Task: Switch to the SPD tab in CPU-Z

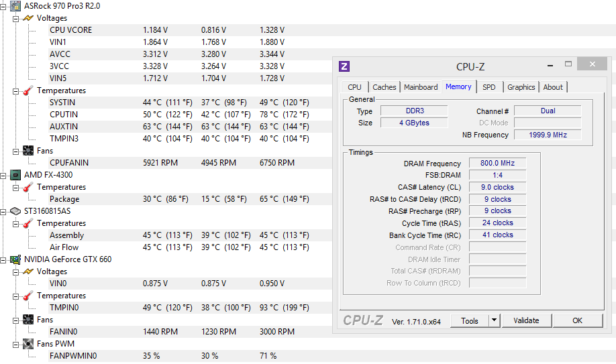Action: tap(489, 87)
